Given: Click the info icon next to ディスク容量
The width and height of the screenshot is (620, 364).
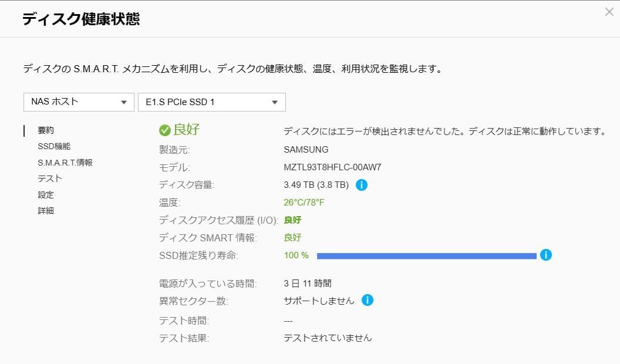Looking at the screenshot, I should (x=362, y=184).
